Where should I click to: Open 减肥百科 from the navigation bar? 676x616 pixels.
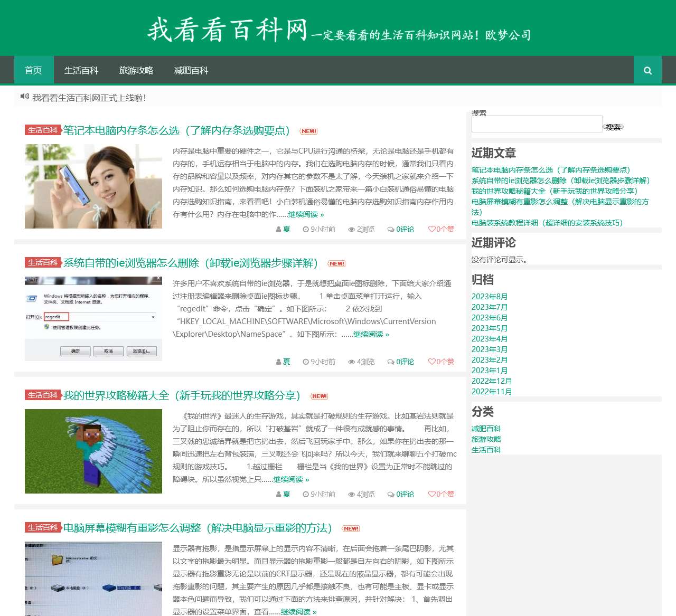tap(191, 70)
